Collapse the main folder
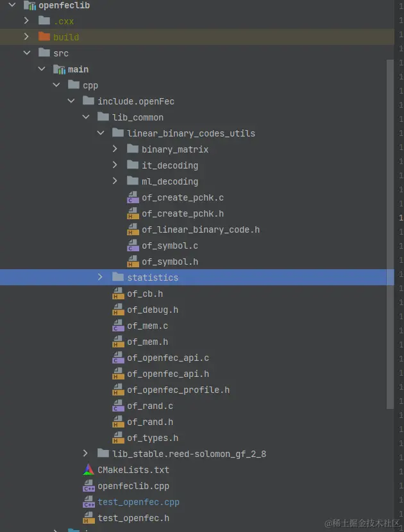Viewport: 404px width, 532px height. pyautogui.click(x=42, y=69)
